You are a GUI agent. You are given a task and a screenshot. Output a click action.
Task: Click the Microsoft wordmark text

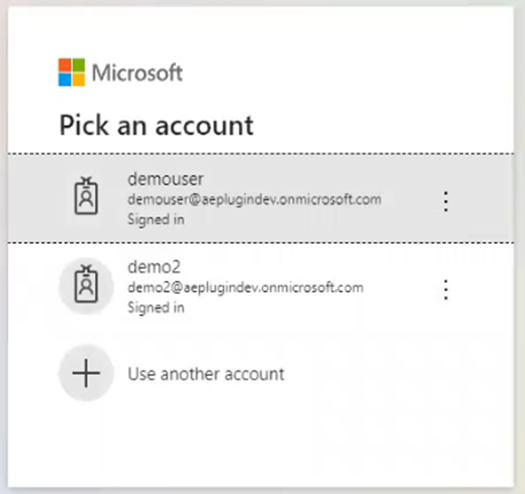(137, 73)
